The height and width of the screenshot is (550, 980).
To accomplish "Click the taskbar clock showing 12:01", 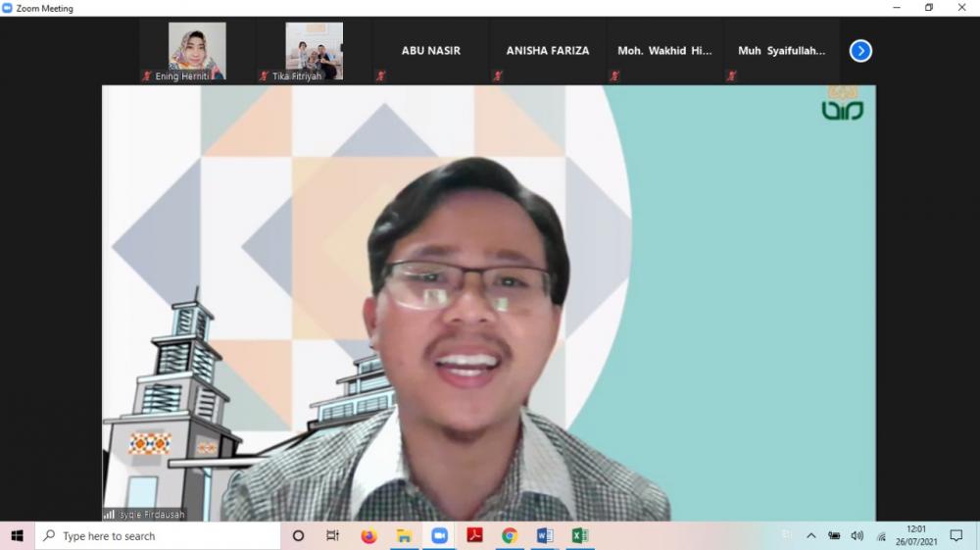I will point(916,535).
